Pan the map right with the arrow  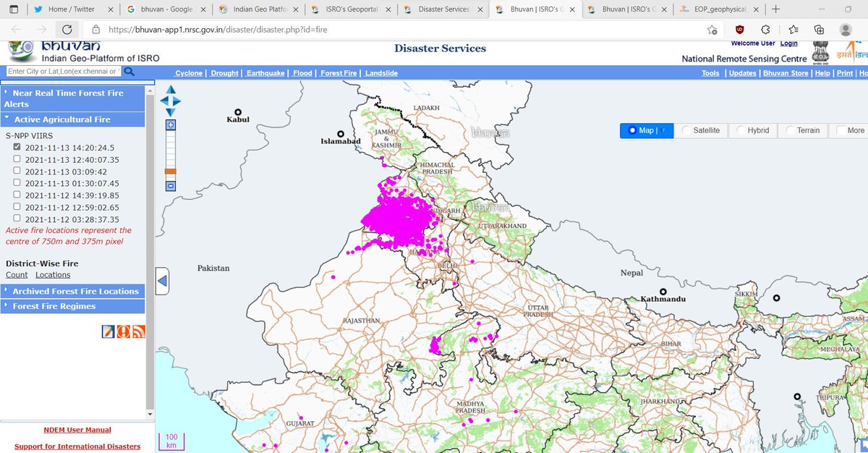click(x=176, y=101)
